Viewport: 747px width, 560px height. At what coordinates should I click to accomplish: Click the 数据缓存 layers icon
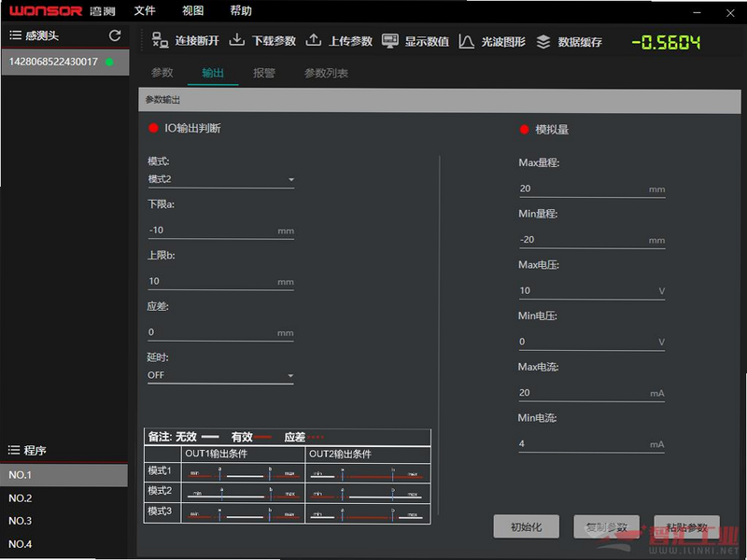tap(543, 41)
